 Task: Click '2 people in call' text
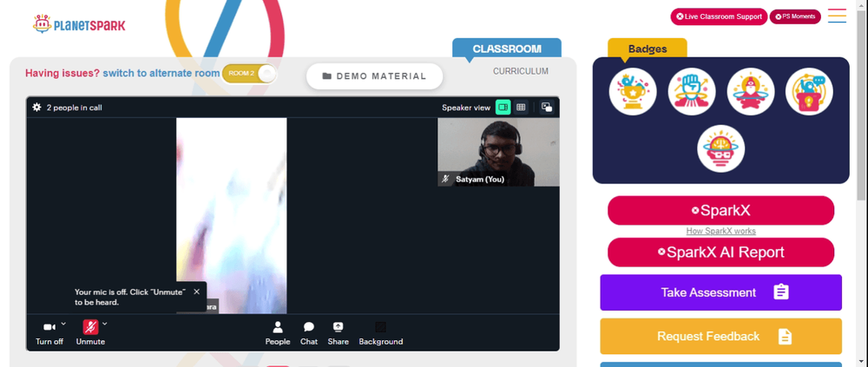(74, 108)
